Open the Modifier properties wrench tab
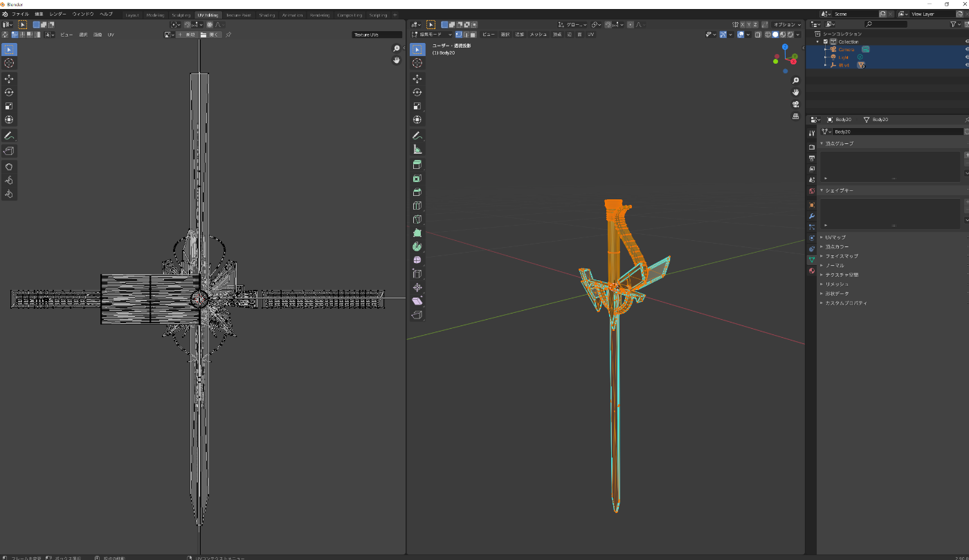 (x=812, y=216)
